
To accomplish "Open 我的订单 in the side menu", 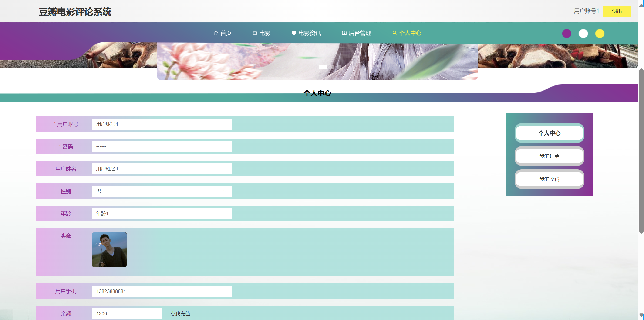I will (x=549, y=156).
